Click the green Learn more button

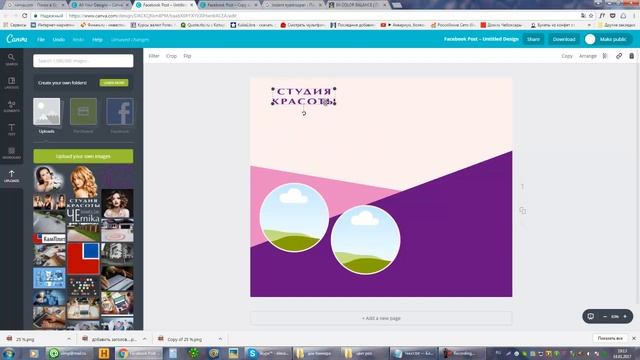pyautogui.click(x=114, y=83)
